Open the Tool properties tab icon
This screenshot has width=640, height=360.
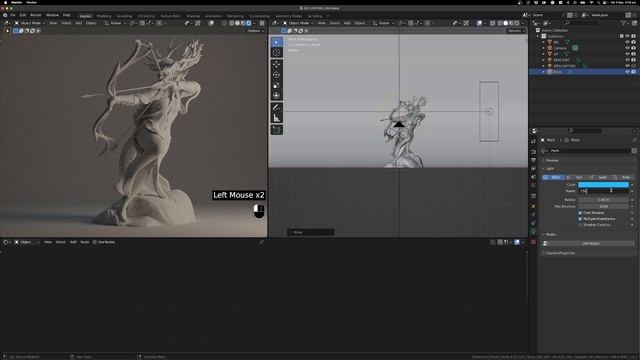(x=533, y=141)
